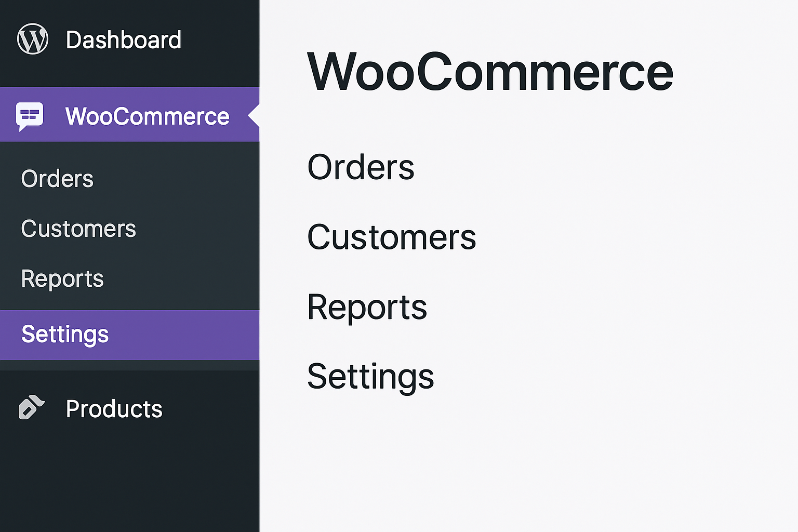This screenshot has height=532, width=798.
Task: Click blank dark sidebar area below Products
Action: click(130, 478)
